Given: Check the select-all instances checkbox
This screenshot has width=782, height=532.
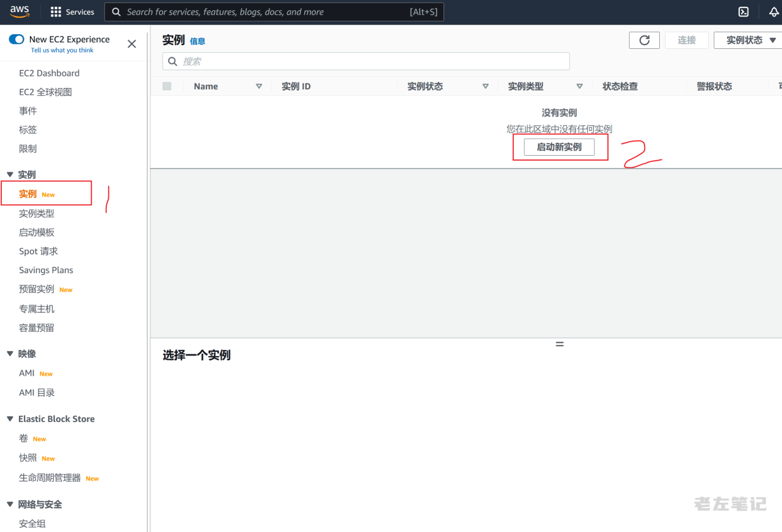Looking at the screenshot, I should pyautogui.click(x=167, y=86).
